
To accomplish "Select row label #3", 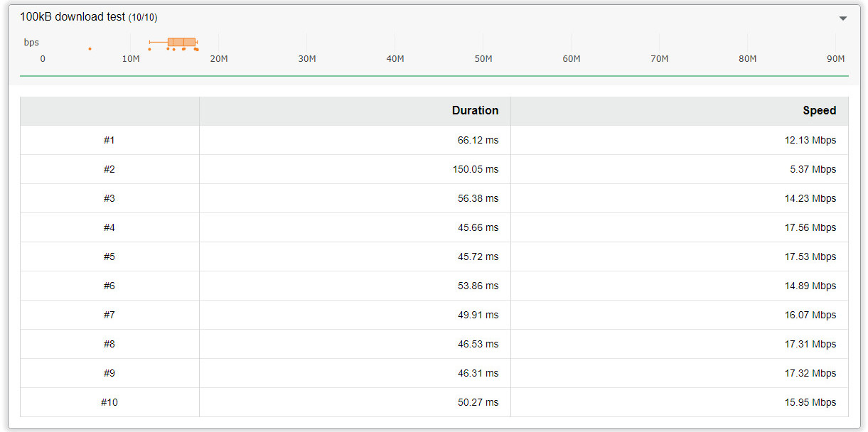I will pyautogui.click(x=109, y=198).
